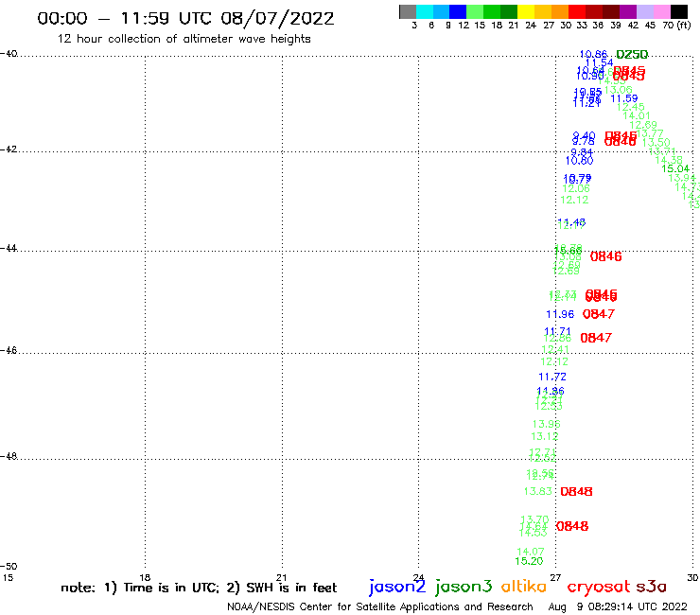Click the green '13.63' wave height value

coord(538,491)
